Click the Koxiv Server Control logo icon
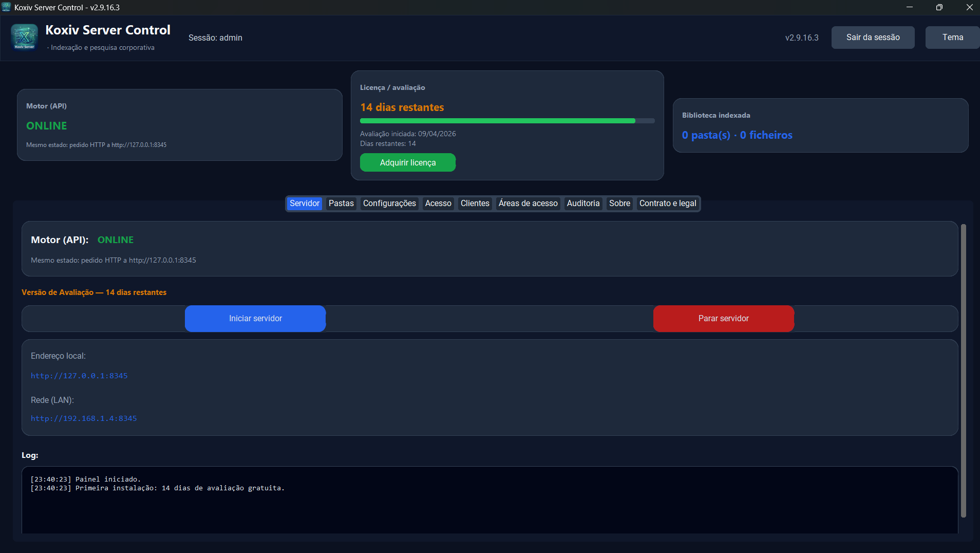 24,37
